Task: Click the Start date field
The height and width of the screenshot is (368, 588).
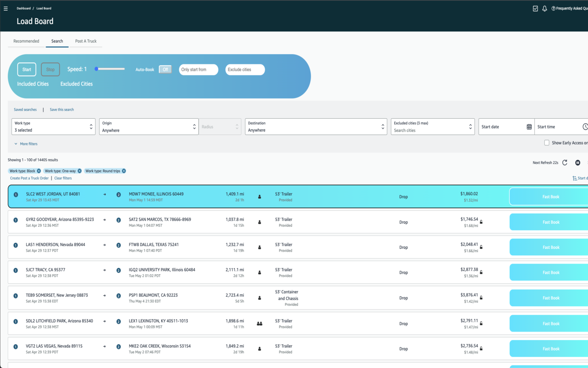Action: [507, 126]
